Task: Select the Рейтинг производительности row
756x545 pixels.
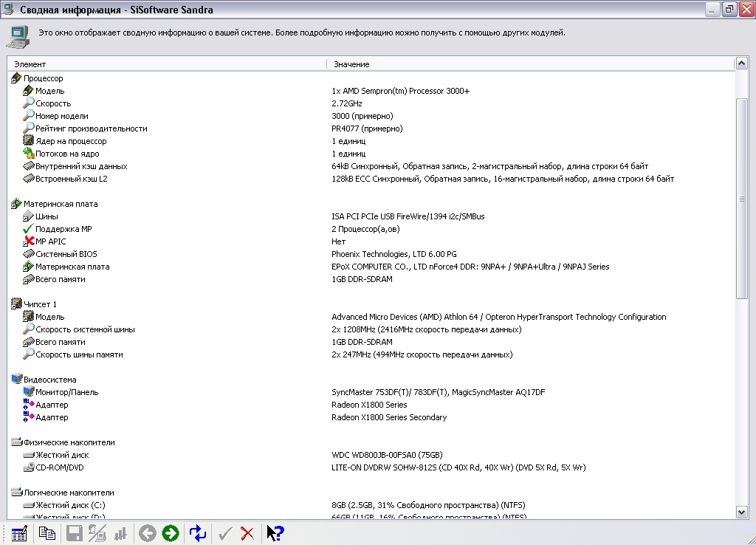Action: coord(371,128)
